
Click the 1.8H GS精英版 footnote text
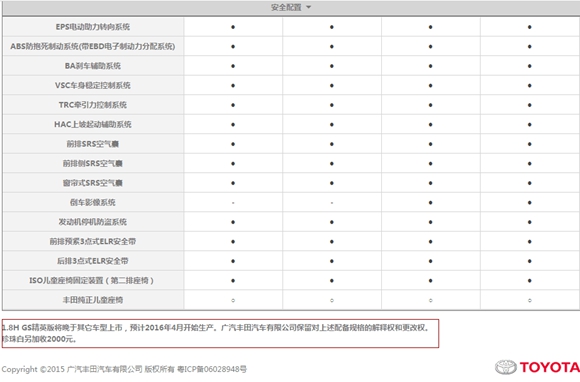click(x=215, y=328)
